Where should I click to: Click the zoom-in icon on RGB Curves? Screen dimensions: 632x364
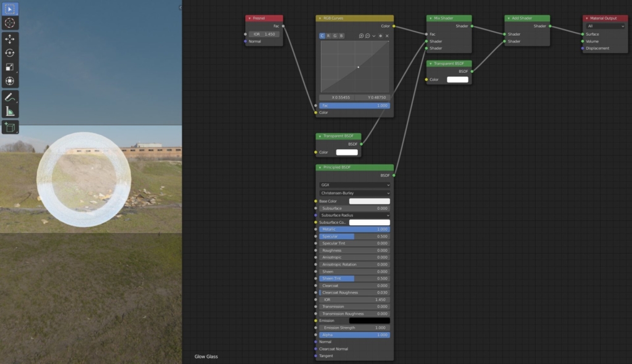(361, 36)
